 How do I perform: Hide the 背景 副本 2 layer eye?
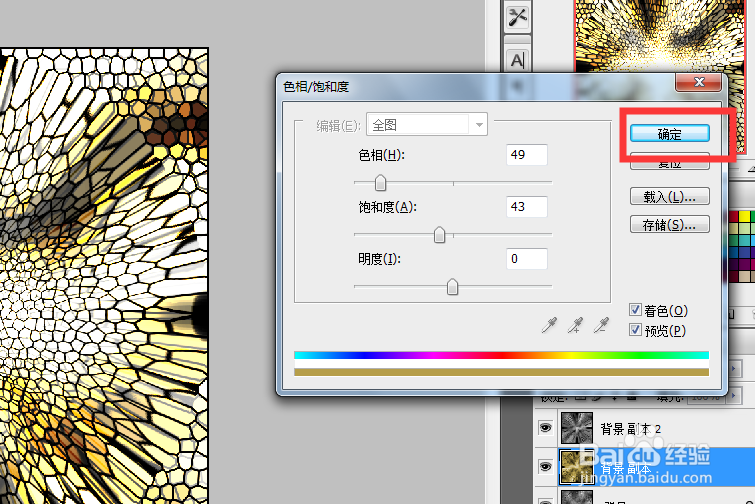click(x=546, y=427)
